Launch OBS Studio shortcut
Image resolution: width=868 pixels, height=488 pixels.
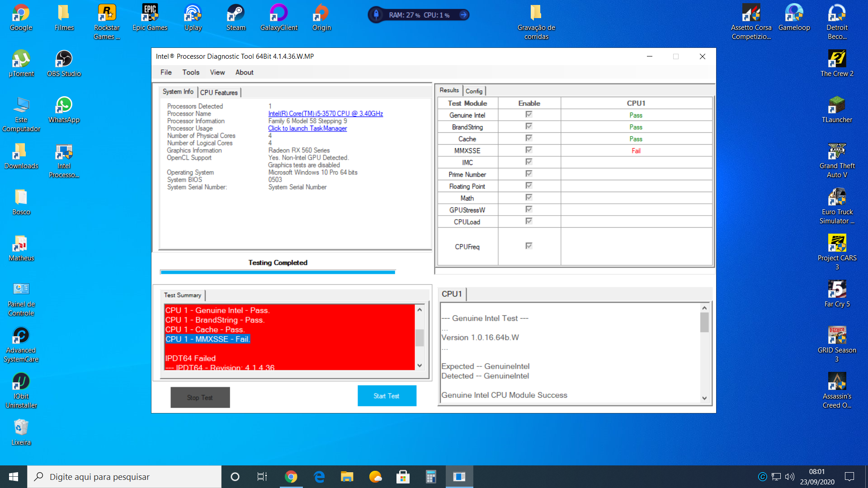click(x=64, y=64)
